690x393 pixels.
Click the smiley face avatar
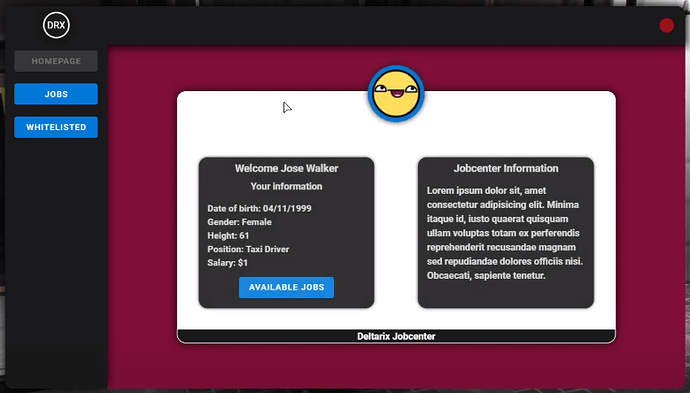click(x=396, y=93)
